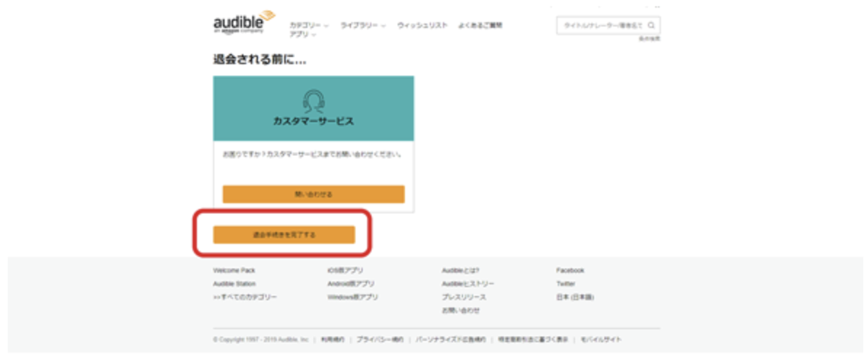This screenshot has height=362, width=868.
Task: Select the 日本 (日本語) region link
Action: coord(575,297)
